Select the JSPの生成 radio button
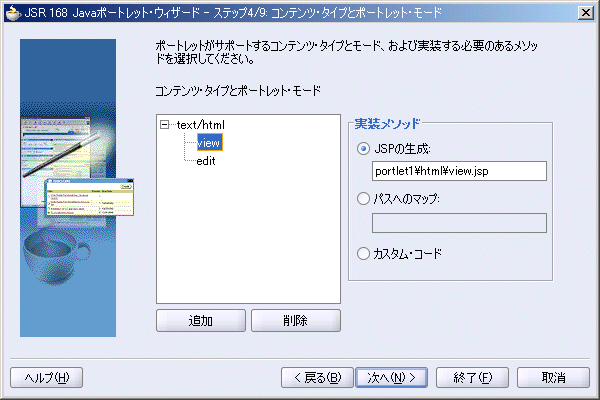The height and width of the screenshot is (400, 600). point(363,149)
